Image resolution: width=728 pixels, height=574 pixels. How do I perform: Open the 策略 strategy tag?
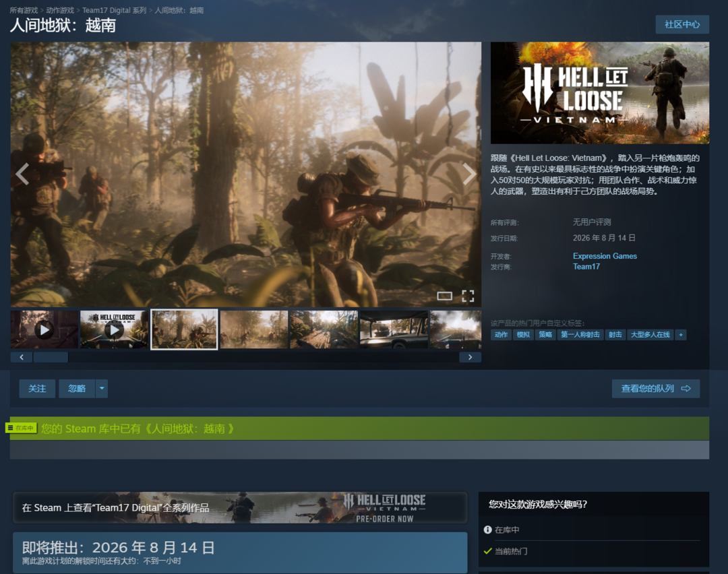tap(545, 335)
